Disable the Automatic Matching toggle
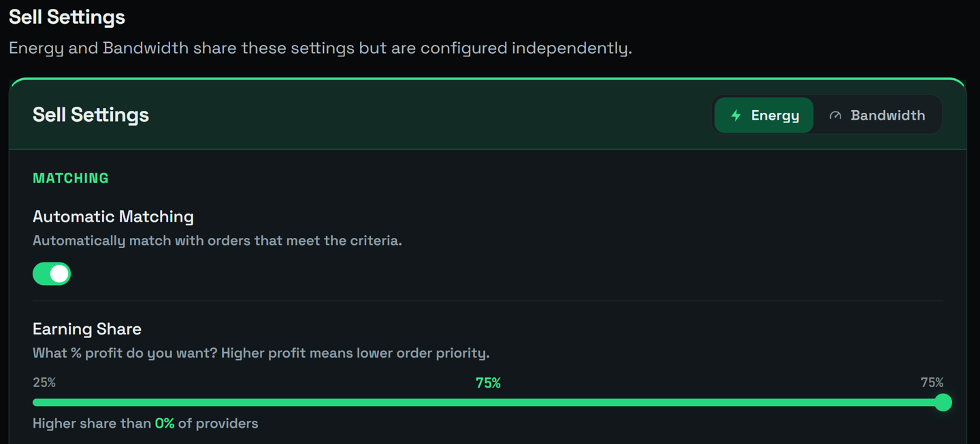The width and height of the screenshot is (980, 444). 52,273
